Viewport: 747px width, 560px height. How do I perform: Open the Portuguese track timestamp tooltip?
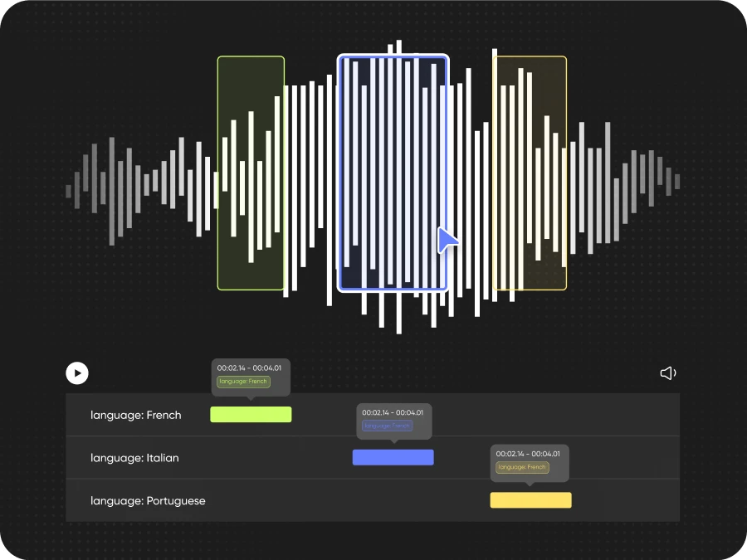530,461
